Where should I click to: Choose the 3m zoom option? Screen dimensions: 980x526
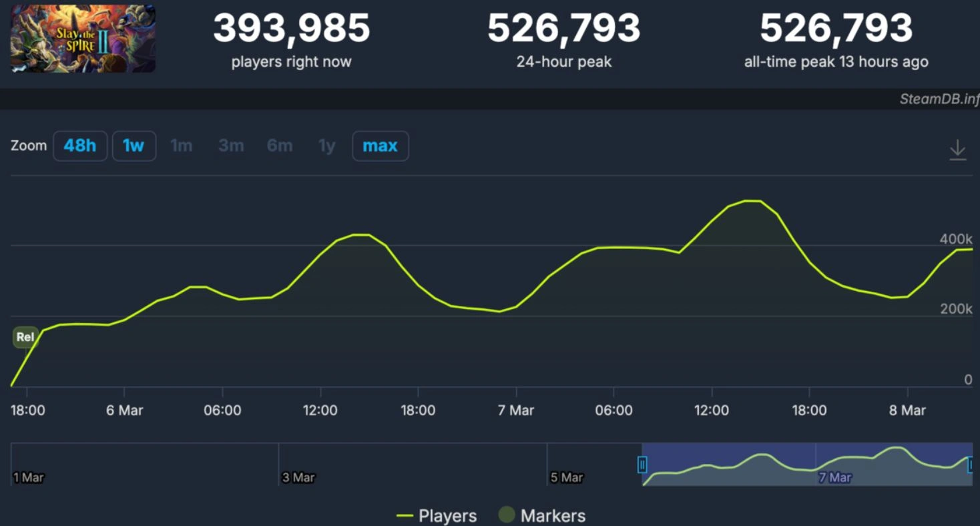231,146
